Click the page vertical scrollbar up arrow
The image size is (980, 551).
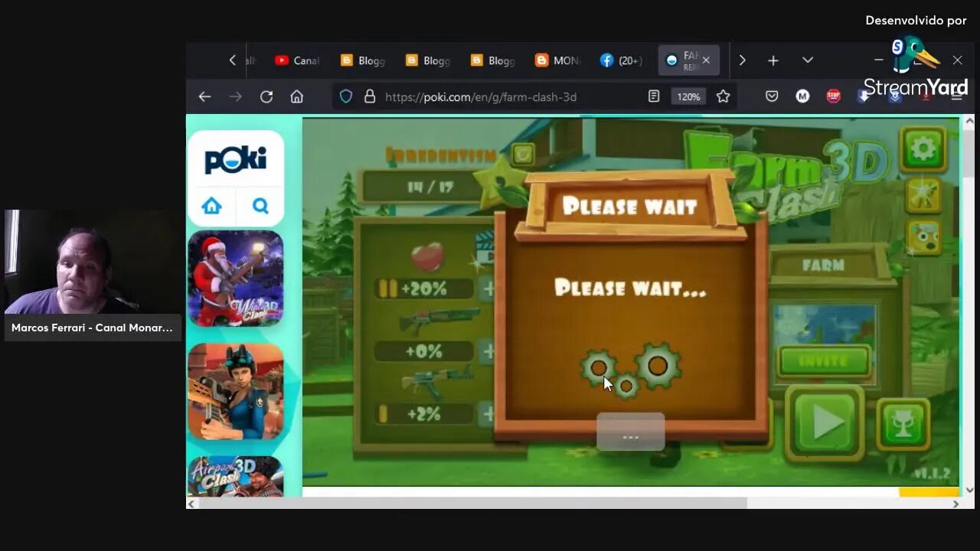[x=969, y=121]
